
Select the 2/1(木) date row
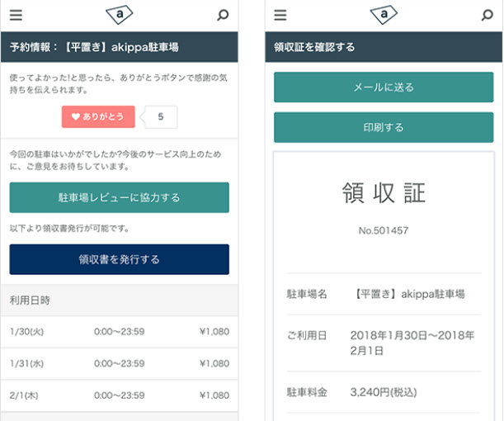pyautogui.click(x=120, y=395)
